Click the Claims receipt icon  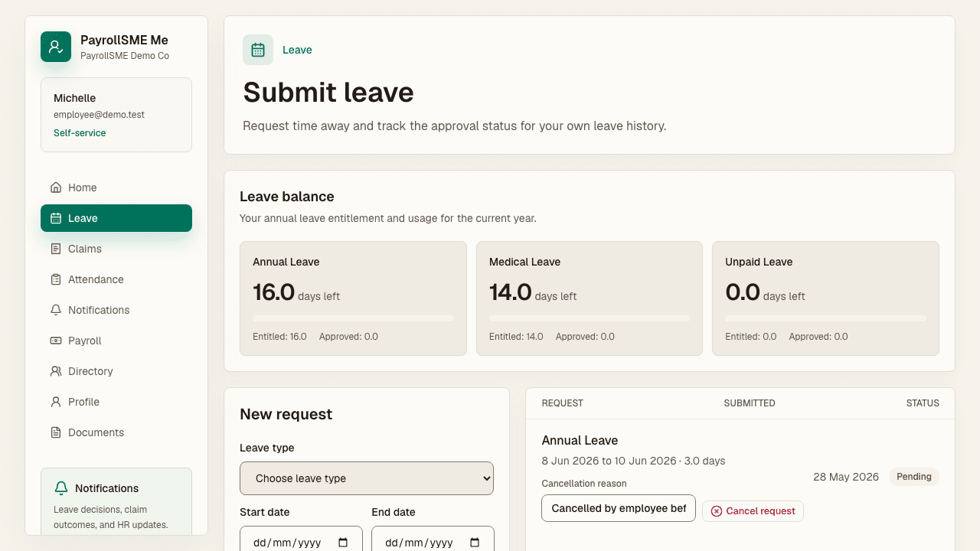coord(56,249)
